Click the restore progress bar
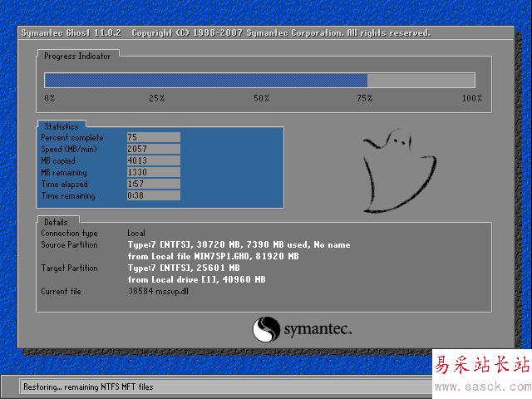The image size is (532, 399). [x=259, y=81]
